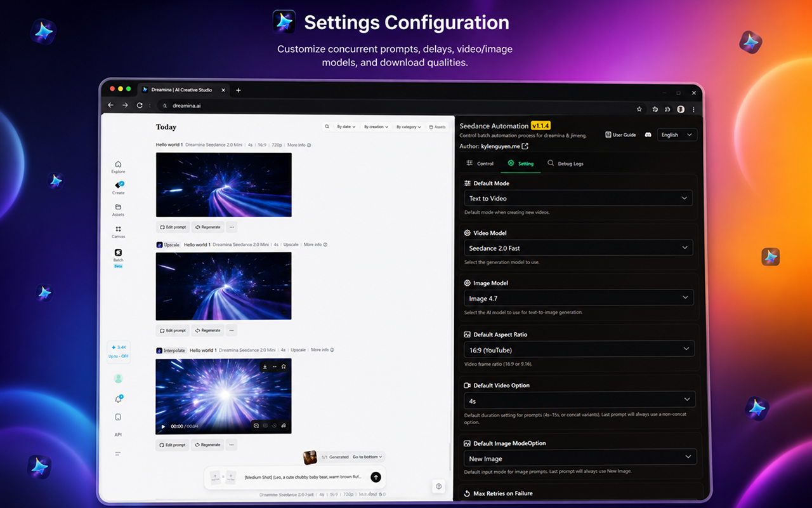Open the Explore page in the sidebar
Screen dimensions: 812x508
[x=118, y=167]
